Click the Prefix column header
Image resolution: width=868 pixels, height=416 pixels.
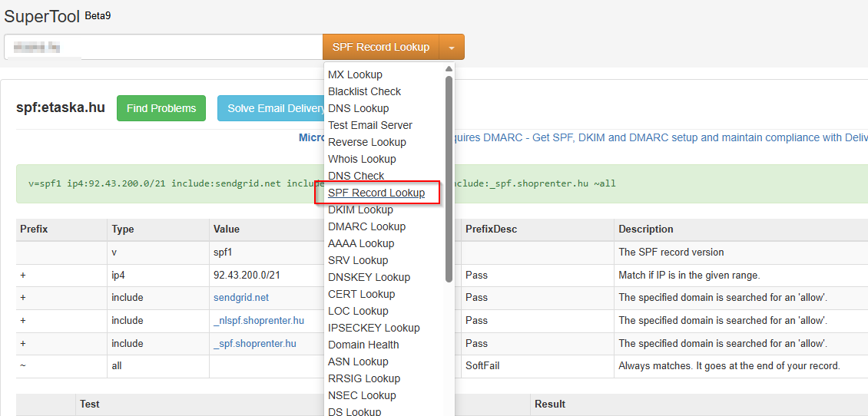(34, 229)
